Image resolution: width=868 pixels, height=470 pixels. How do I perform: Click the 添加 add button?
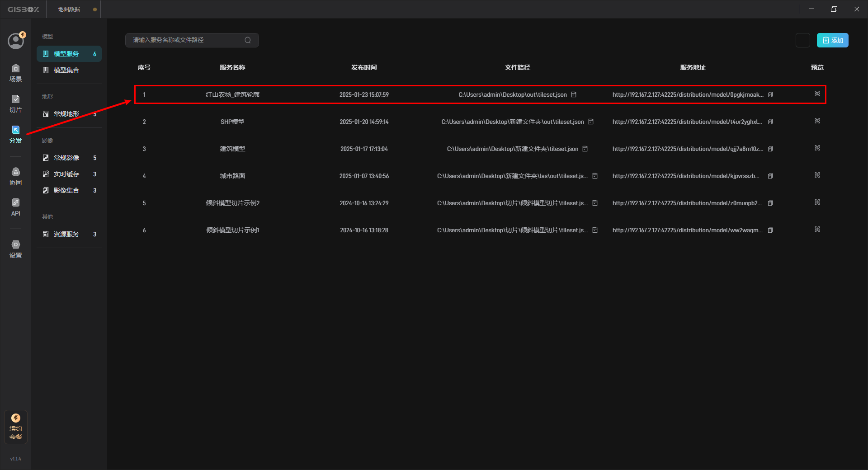(833, 40)
